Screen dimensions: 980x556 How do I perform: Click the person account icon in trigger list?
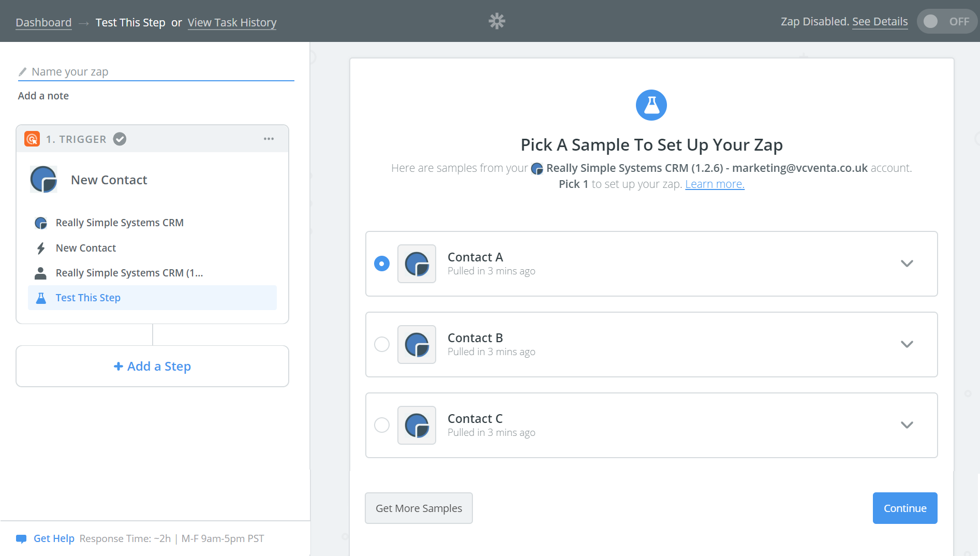pyautogui.click(x=40, y=273)
